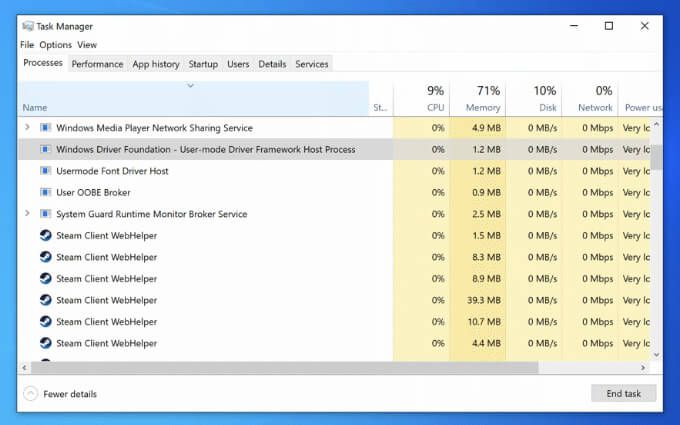680x425 pixels.
Task: Click the sort chevron above the Name column
Action: coord(190,85)
